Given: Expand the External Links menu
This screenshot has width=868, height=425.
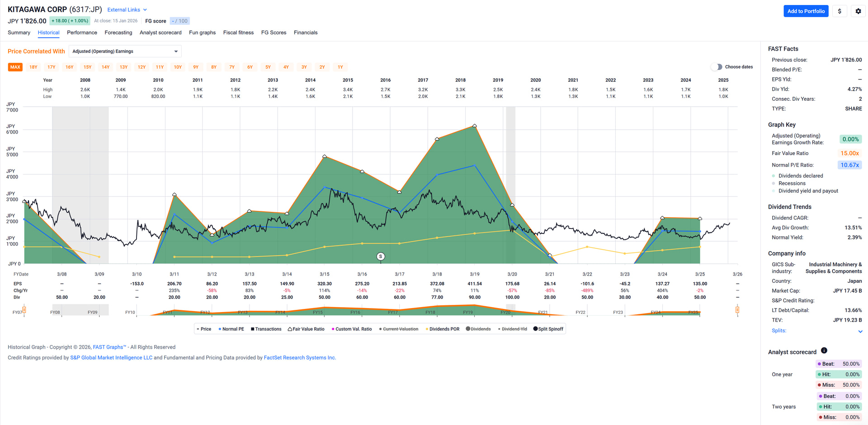Looking at the screenshot, I should pos(127,10).
